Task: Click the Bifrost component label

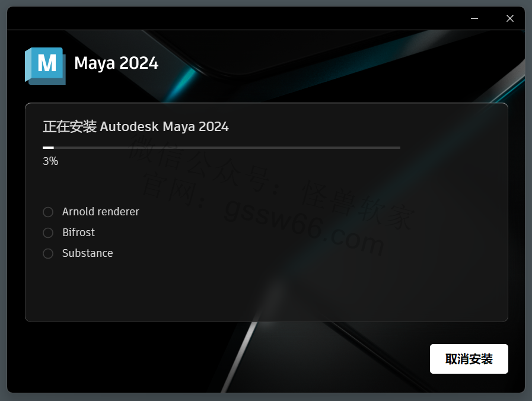Action: pos(78,233)
